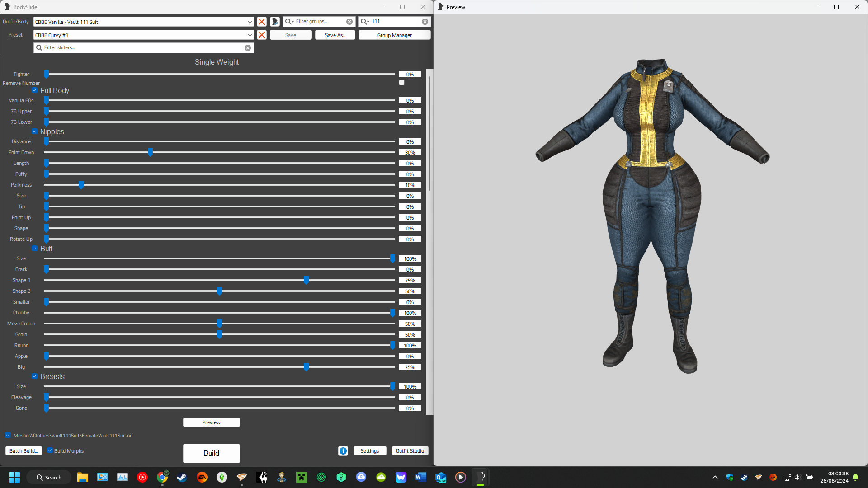Click the Preview button below sliders
The width and height of the screenshot is (868, 488).
[212, 422]
